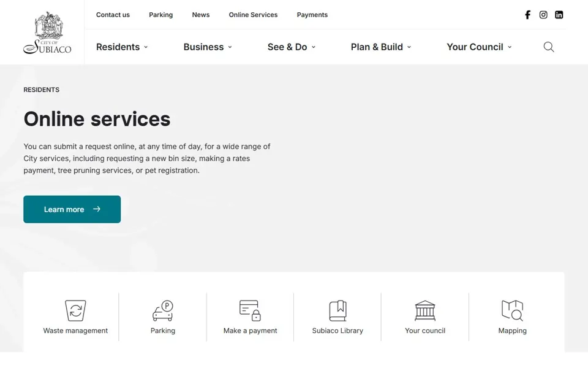This screenshot has width=588, height=368.
Task: Open the City of Subiaco Facebook page
Action: pyautogui.click(x=527, y=15)
